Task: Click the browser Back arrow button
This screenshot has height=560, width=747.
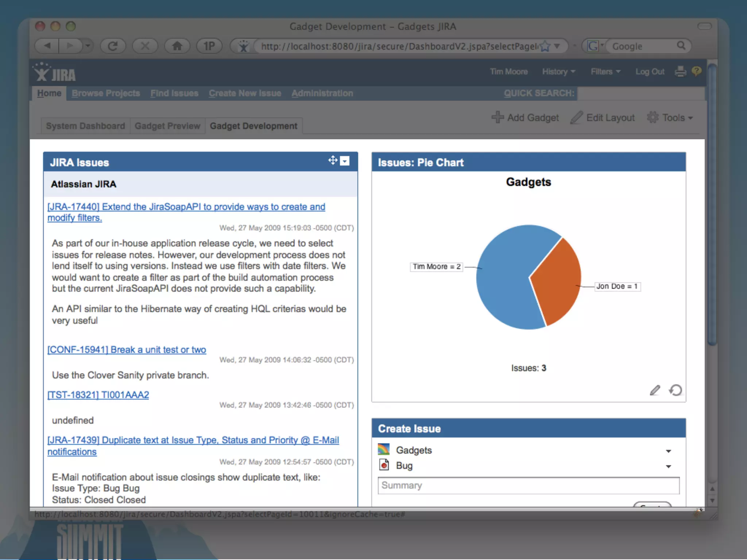Action: (47, 46)
